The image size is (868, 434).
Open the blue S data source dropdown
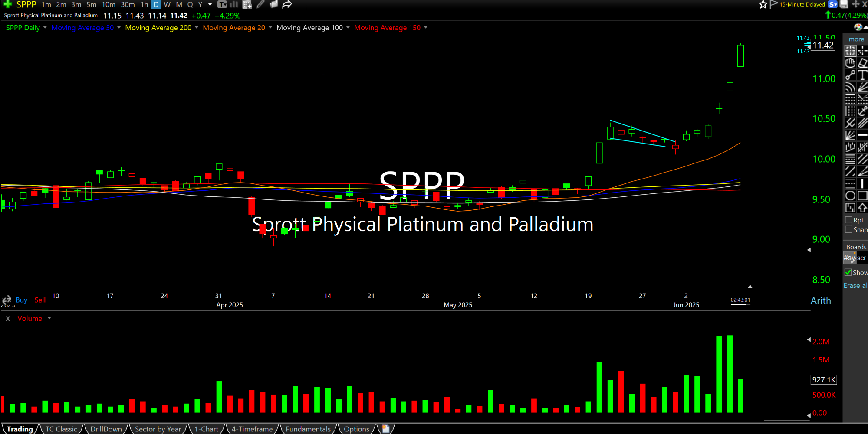point(832,4)
